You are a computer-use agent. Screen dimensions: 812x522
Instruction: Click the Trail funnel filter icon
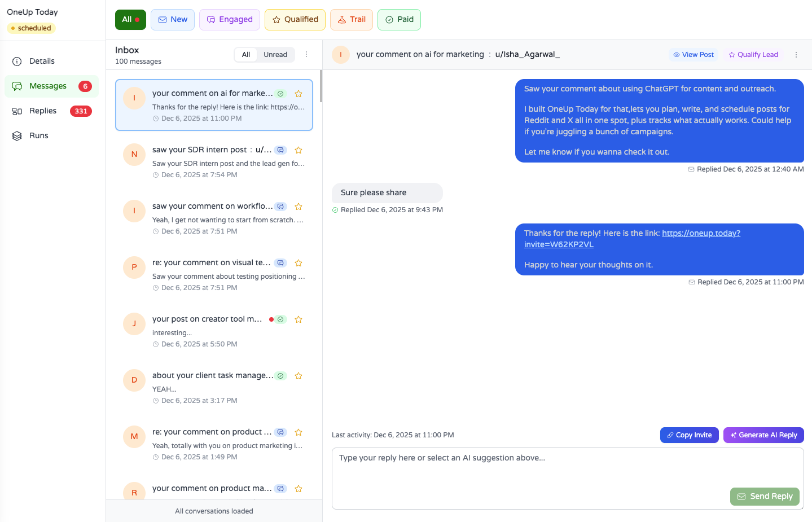click(343, 19)
